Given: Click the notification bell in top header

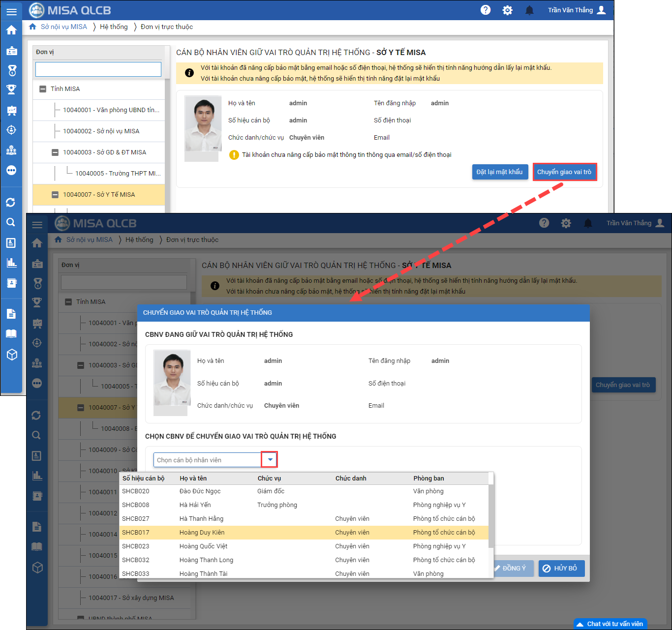Looking at the screenshot, I should click(x=529, y=10).
